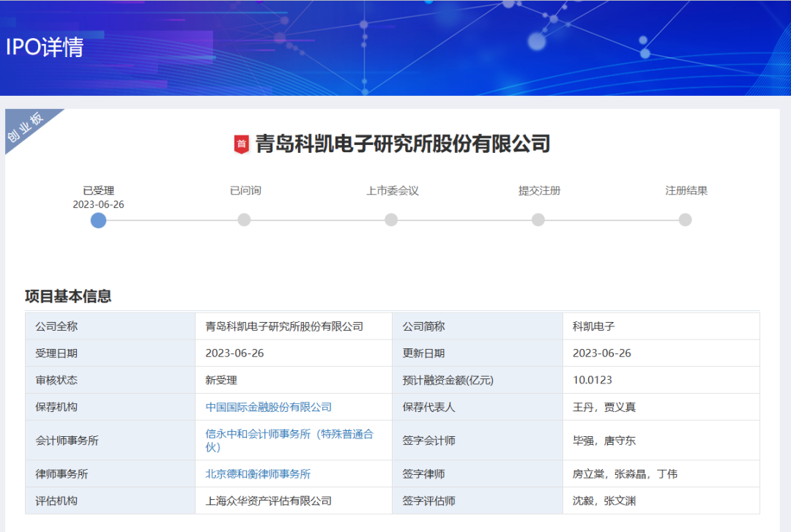This screenshot has height=532, width=791.
Task: Click the 10.0123 financing amount value
Action: pyautogui.click(x=593, y=380)
